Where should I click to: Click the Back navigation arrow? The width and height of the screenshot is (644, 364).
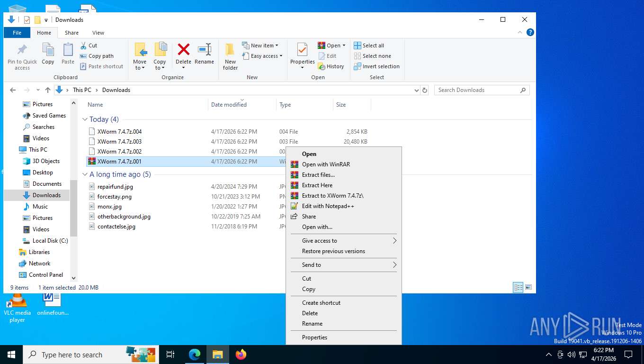coord(13,90)
